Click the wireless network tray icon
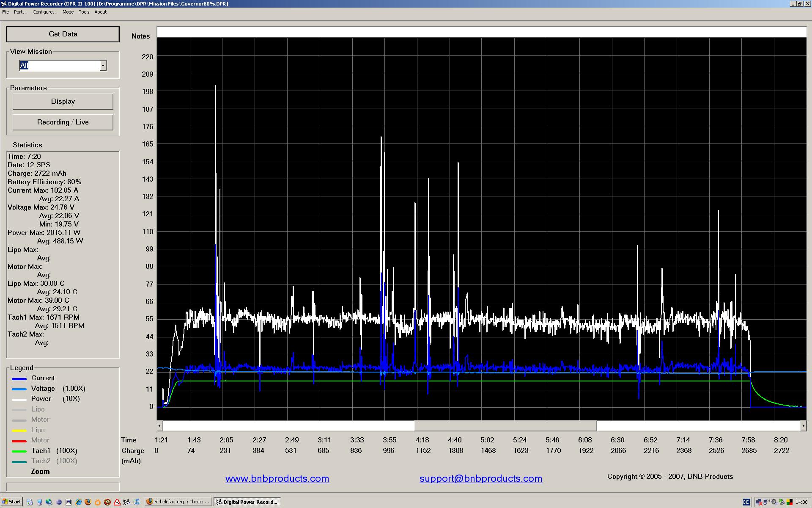Viewport: 812px width, 508px height. 766,502
